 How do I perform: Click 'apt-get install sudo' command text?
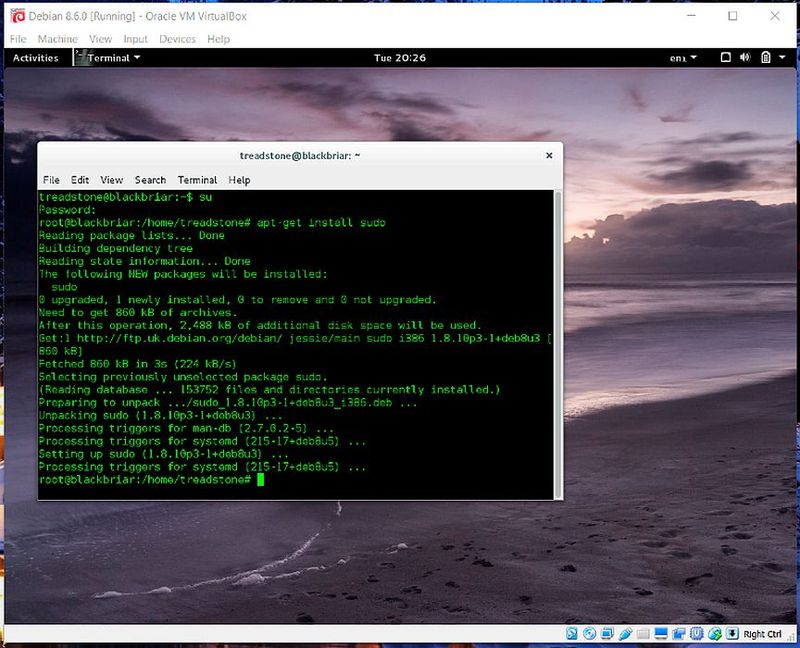pos(321,223)
